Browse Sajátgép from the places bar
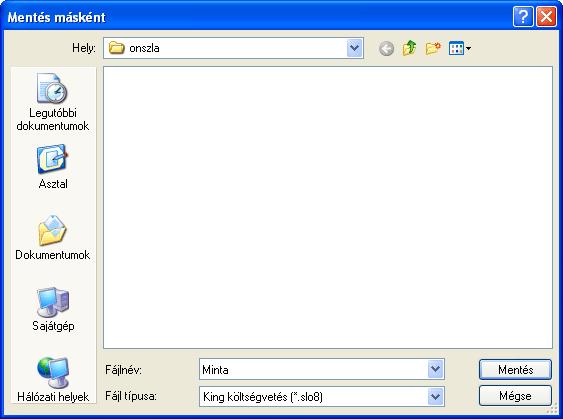563x419 pixels. pos(53,309)
